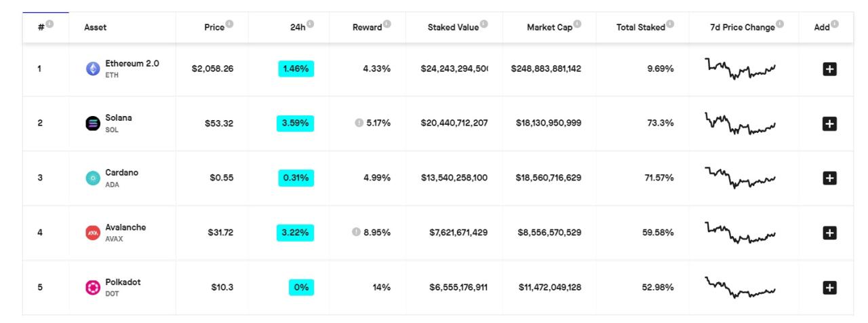Click the Polkadot logo icon
The width and height of the screenshot is (868, 323).
coord(93,288)
